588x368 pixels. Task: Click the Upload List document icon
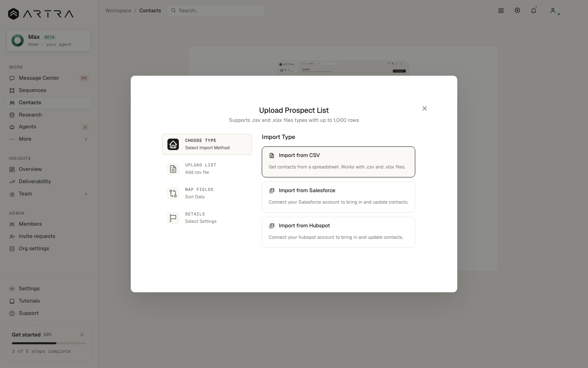tap(173, 169)
